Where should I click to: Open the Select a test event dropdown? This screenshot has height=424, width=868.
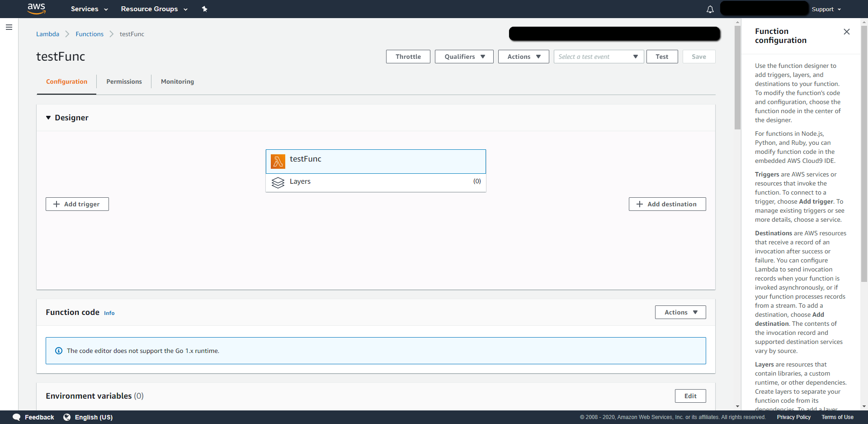click(599, 57)
